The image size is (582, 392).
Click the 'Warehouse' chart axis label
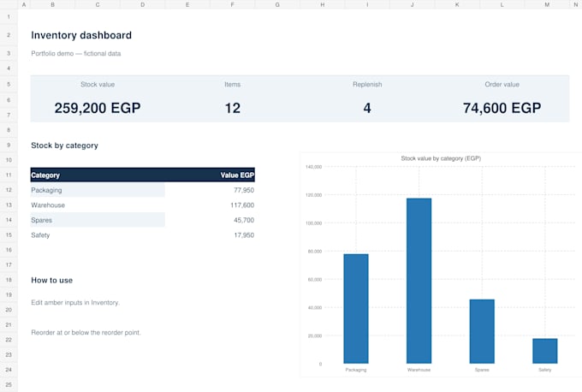click(419, 370)
